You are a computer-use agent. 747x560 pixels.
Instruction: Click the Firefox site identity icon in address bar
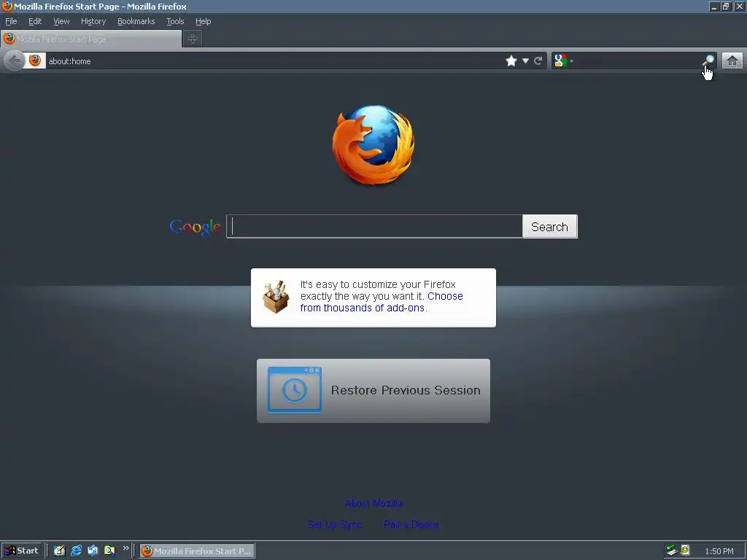[x=35, y=61]
